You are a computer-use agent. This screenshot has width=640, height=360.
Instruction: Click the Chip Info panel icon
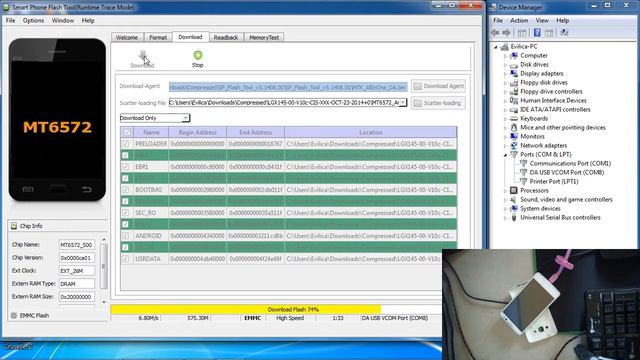[14, 226]
